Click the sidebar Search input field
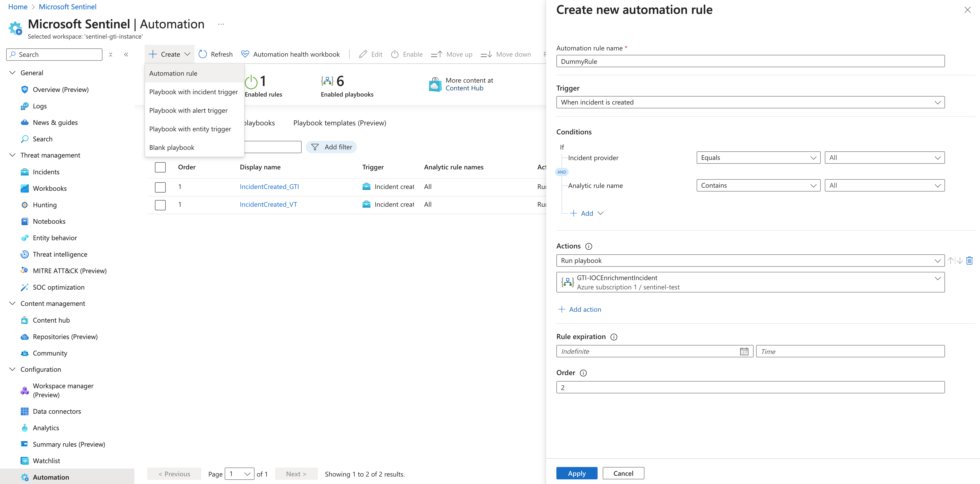Image resolution: width=980 pixels, height=484 pixels. 54,54
